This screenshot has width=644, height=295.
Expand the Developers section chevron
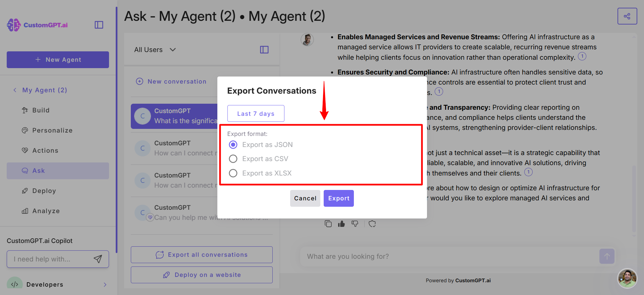point(105,285)
